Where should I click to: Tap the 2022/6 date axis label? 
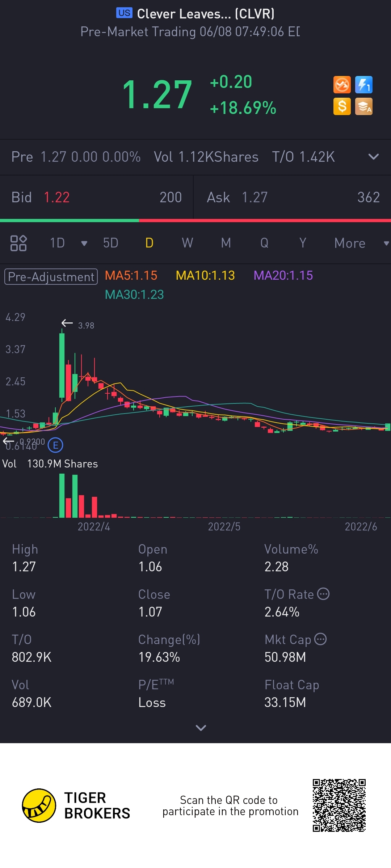click(361, 526)
